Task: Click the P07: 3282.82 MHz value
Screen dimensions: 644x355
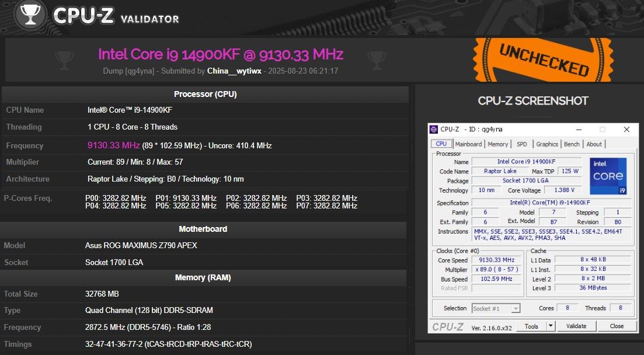Action: (326, 206)
